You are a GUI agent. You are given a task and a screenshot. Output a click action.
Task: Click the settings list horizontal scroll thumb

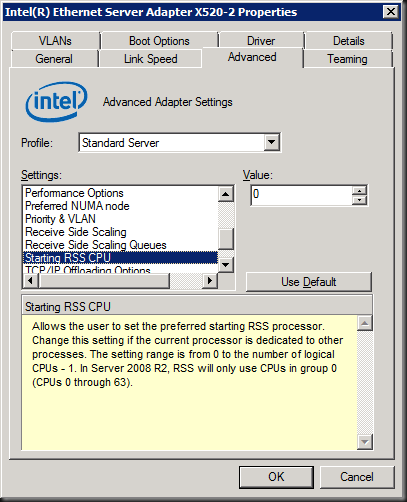tap(104, 281)
